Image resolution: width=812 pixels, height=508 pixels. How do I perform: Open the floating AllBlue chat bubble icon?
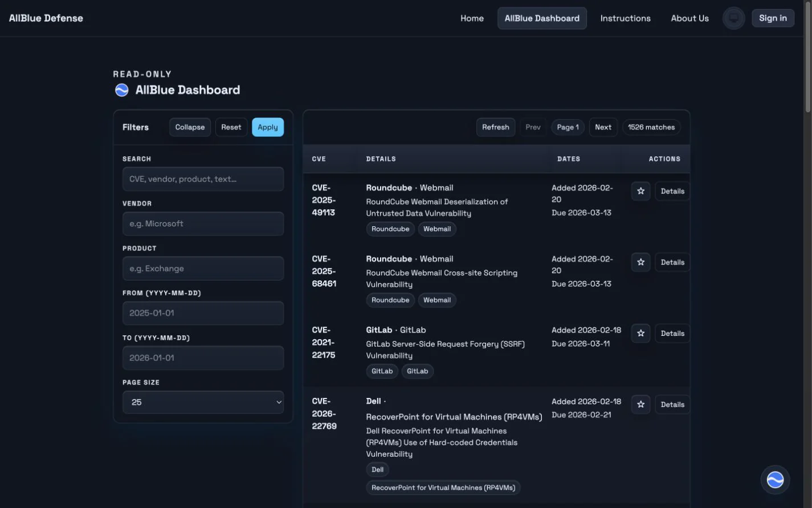click(x=775, y=480)
